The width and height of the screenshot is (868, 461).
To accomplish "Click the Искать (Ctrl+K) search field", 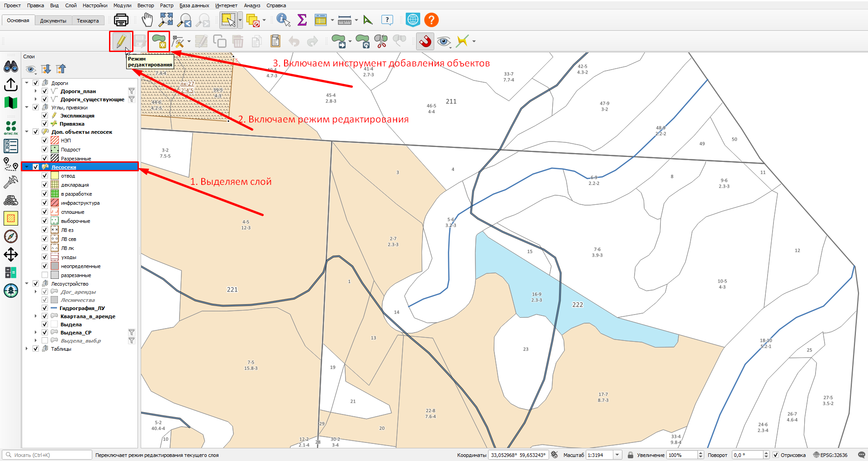I will point(47,455).
